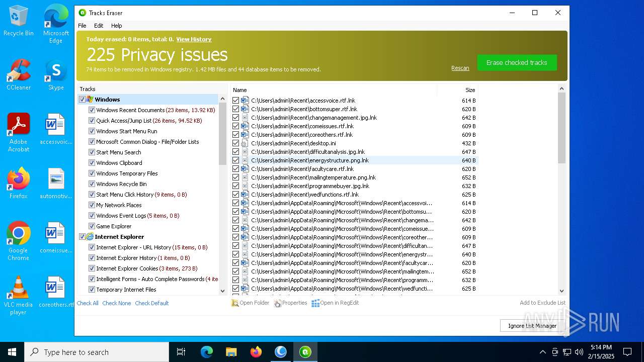Uncheck the accessvoice.rtf.lnk file checkbox

[x=235, y=101]
